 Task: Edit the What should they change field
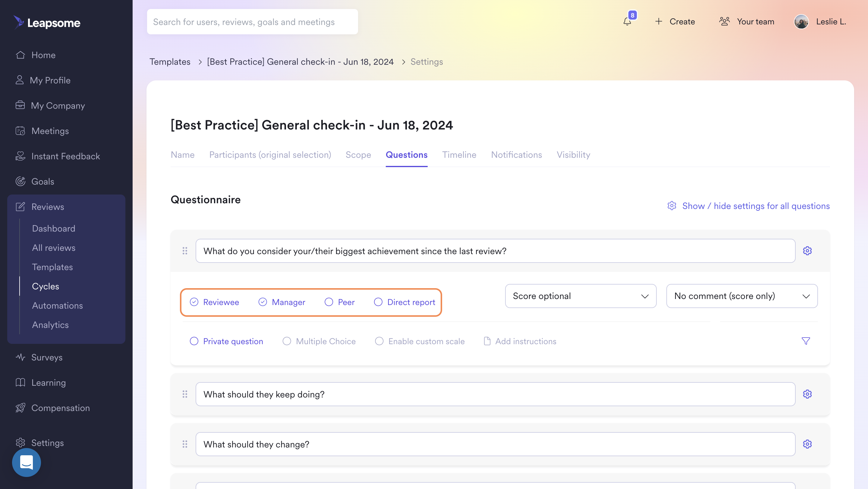coord(495,444)
